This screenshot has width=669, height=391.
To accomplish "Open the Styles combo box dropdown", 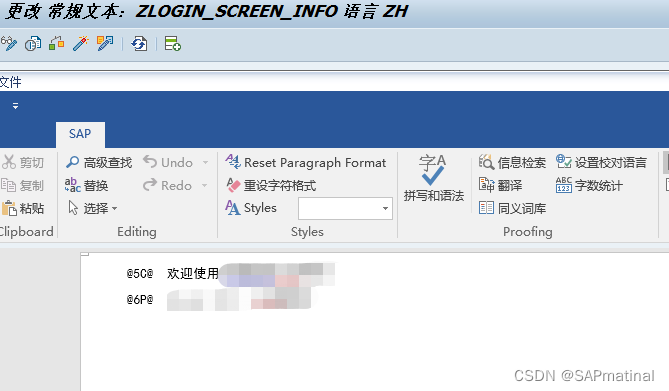I will pos(385,208).
